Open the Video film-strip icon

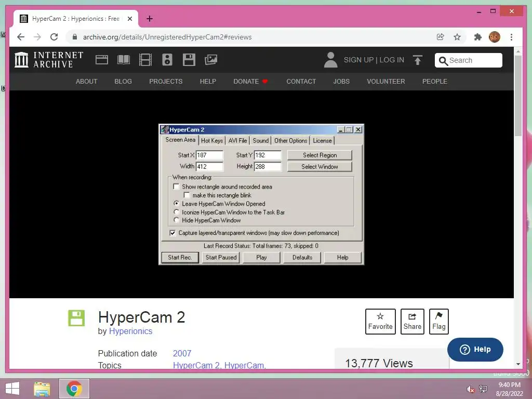pyautogui.click(x=145, y=60)
